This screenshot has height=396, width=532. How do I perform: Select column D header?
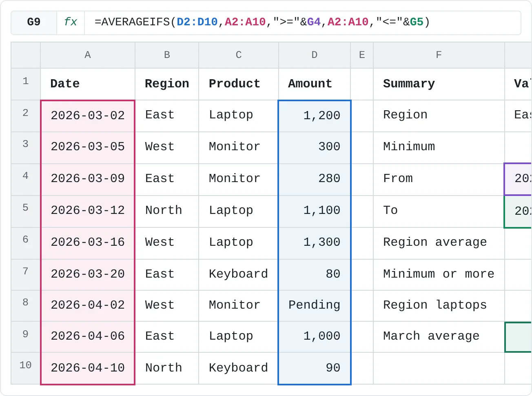[x=315, y=55]
